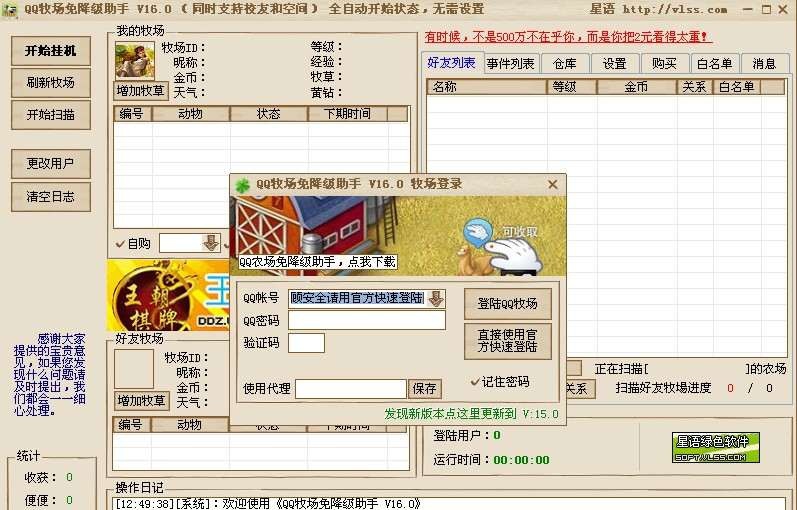Refresh the ranch with 刷新牧场
Screen dimensions: 797x510
(x=51, y=82)
